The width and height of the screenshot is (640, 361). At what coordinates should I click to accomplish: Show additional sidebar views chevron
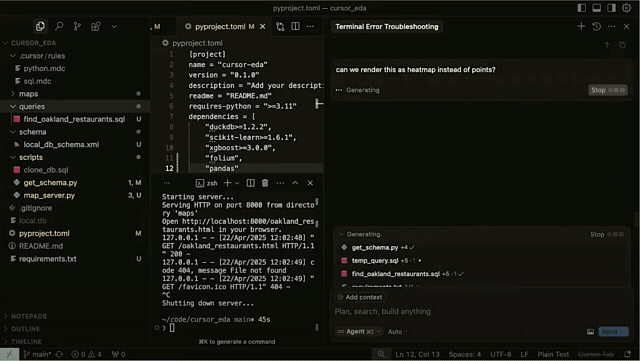coord(114,27)
